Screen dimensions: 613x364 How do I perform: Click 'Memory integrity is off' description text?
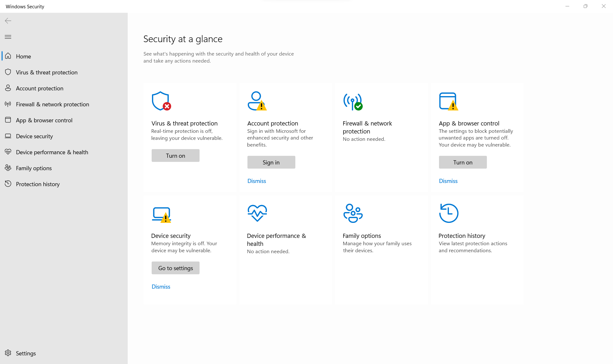(x=184, y=247)
